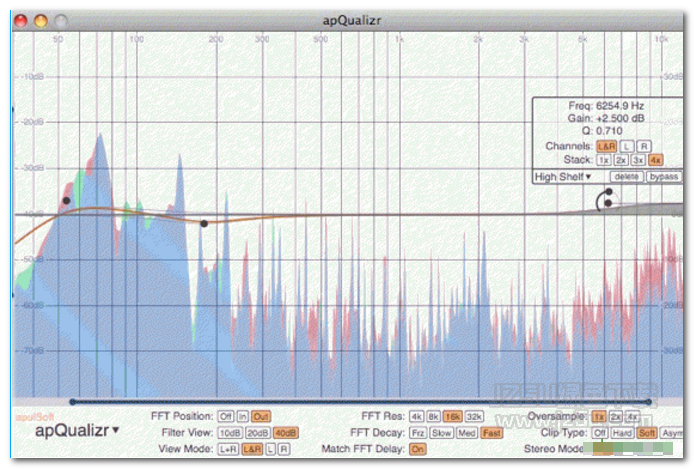Click left handle of frequency range slider
Viewport: 694px width, 469px height.
pos(73,402)
